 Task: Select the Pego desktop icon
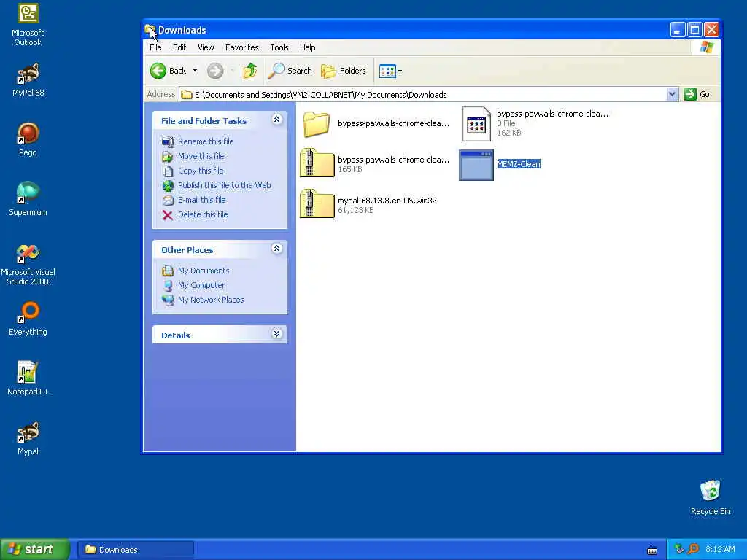28,139
